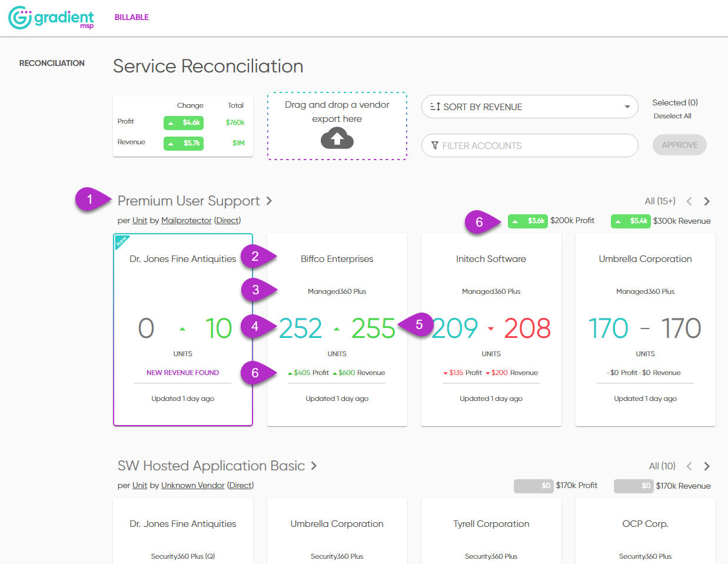
Task: Click the $200k Profit text
Action: pos(572,220)
